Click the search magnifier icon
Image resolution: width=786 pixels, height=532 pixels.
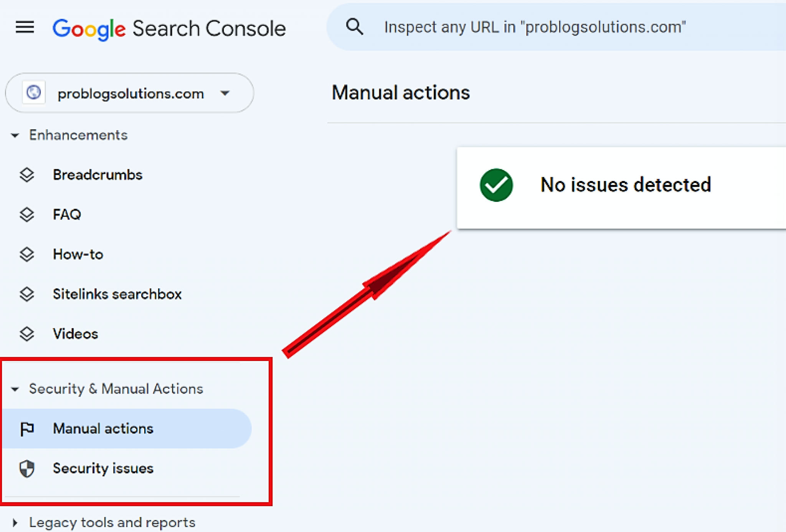[x=354, y=27]
